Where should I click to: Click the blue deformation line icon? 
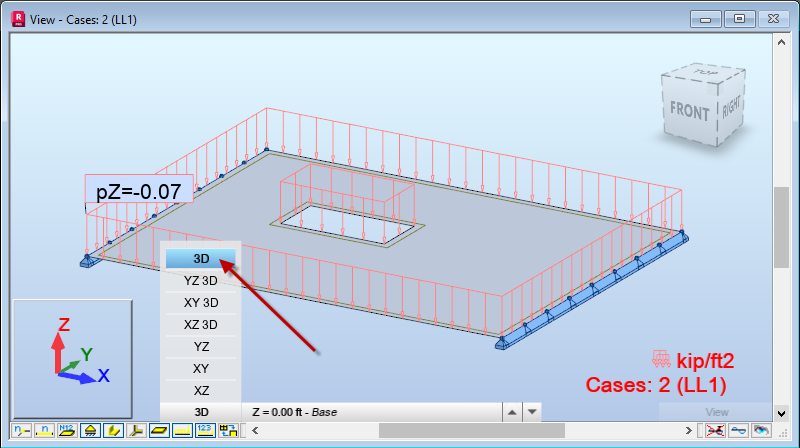[x=738, y=431]
